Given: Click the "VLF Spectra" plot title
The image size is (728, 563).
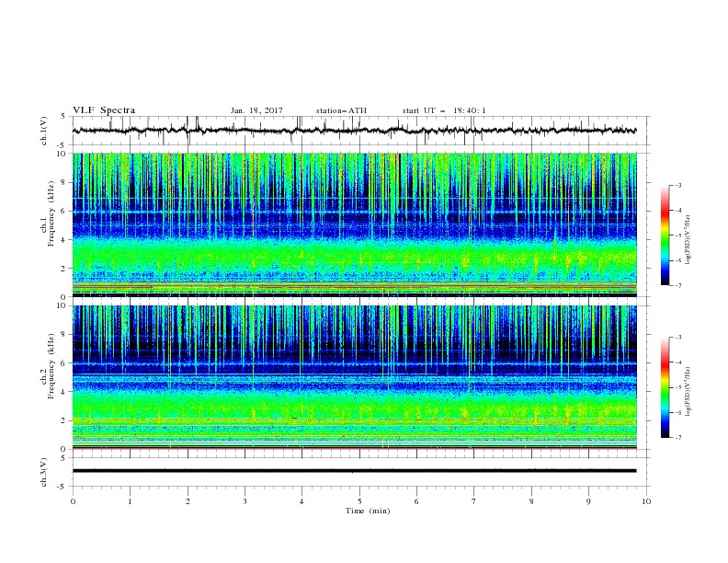Looking at the screenshot, I should [x=104, y=110].
